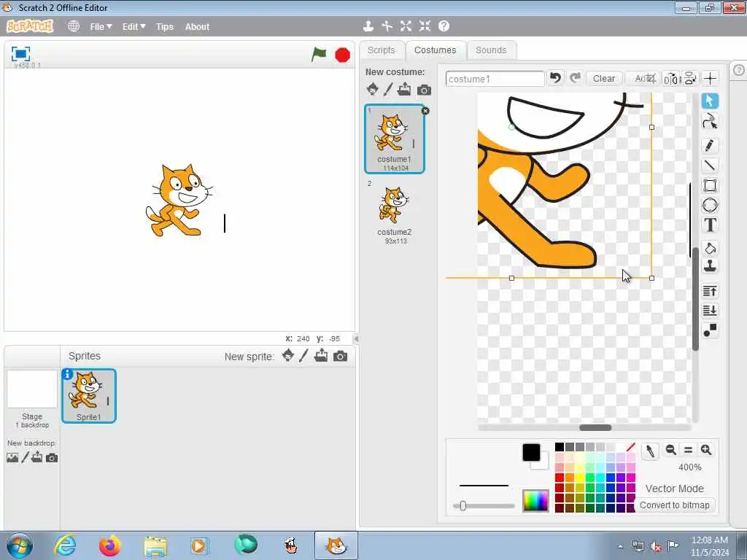Zoom in the paint canvas
747x560 pixels.
click(706, 449)
